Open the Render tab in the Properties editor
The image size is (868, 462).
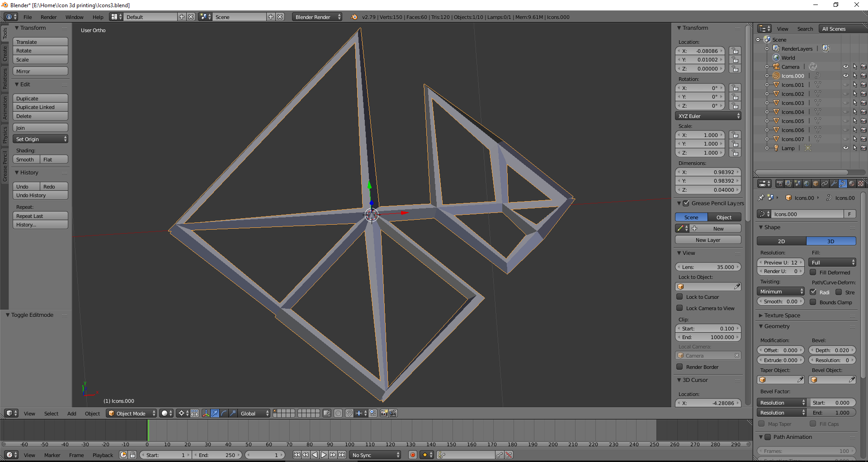pyautogui.click(x=779, y=184)
